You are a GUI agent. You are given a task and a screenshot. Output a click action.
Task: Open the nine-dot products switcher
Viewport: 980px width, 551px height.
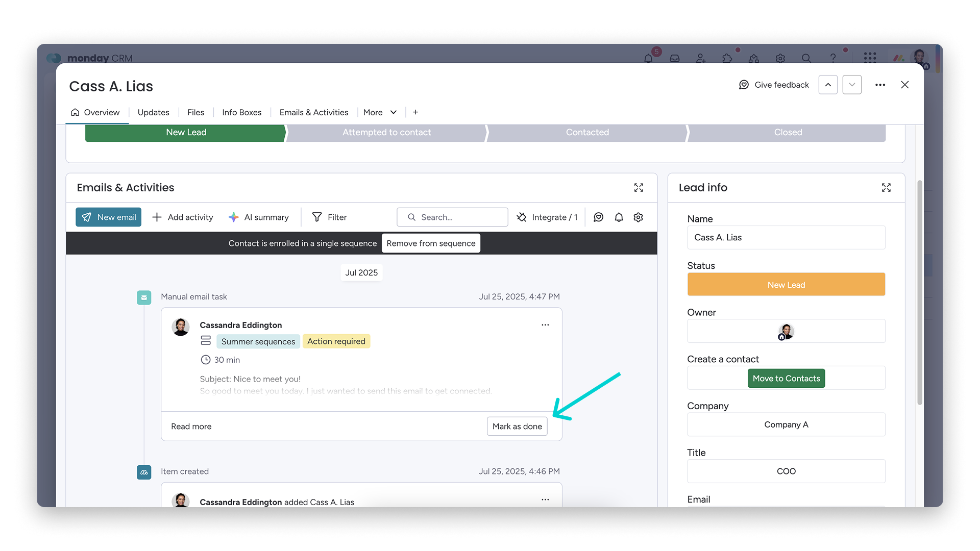point(870,58)
